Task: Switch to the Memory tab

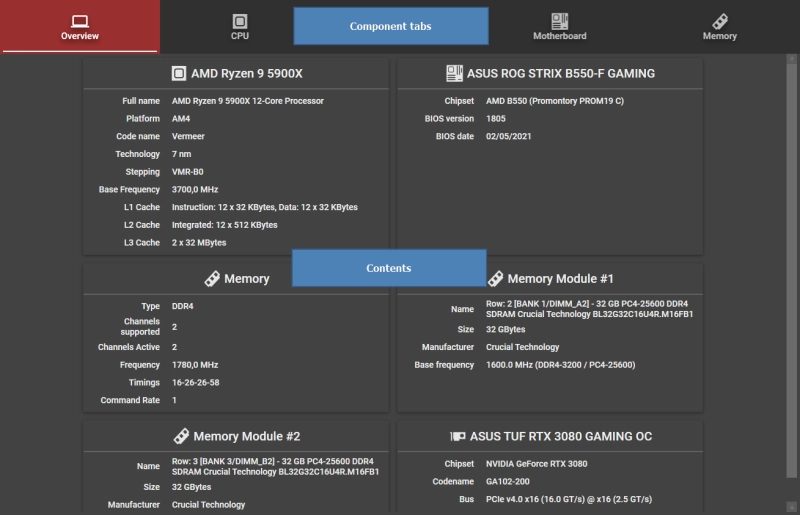Action: pyautogui.click(x=719, y=27)
